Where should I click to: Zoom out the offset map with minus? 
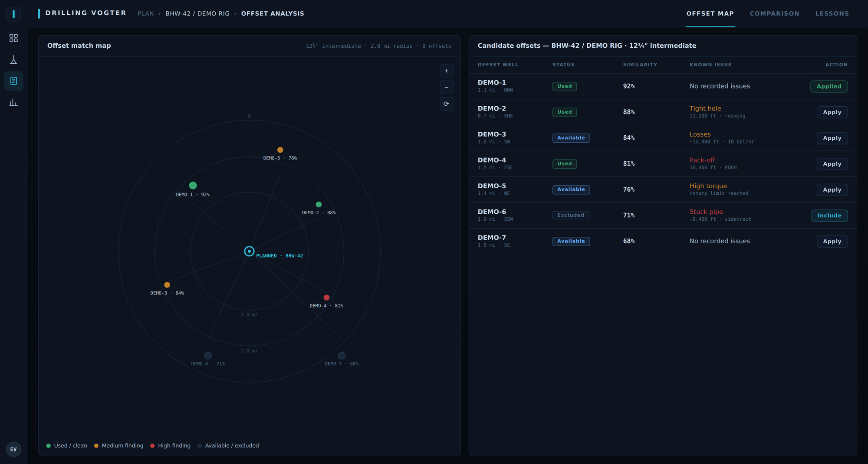(x=447, y=87)
